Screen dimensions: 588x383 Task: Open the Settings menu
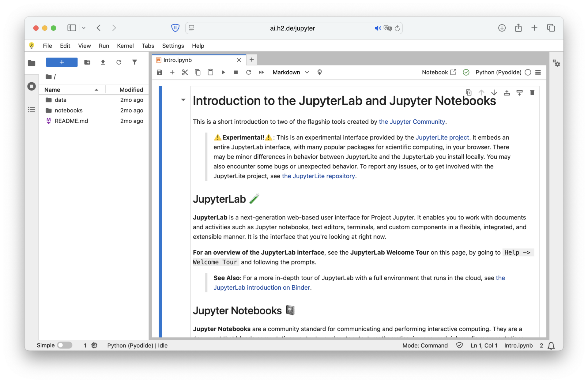point(173,46)
